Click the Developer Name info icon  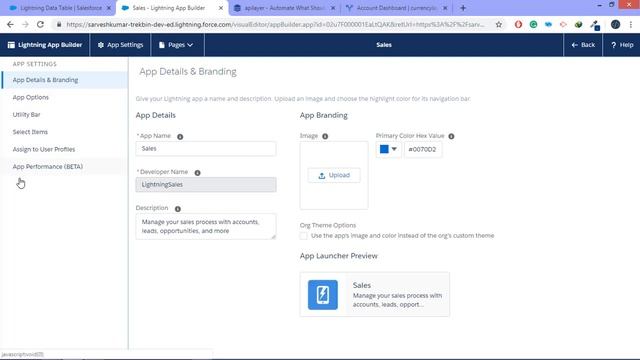pos(198,173)
